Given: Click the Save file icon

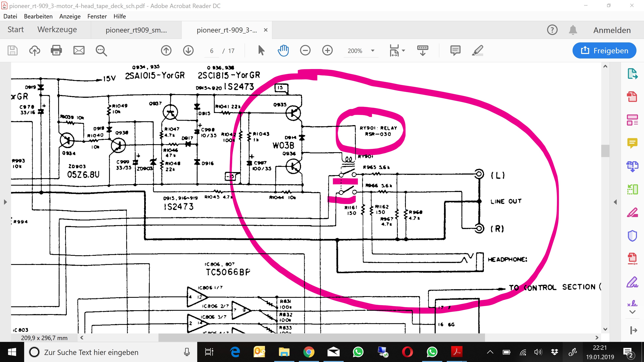Looking at the screenshot, I should click(13, 50).
